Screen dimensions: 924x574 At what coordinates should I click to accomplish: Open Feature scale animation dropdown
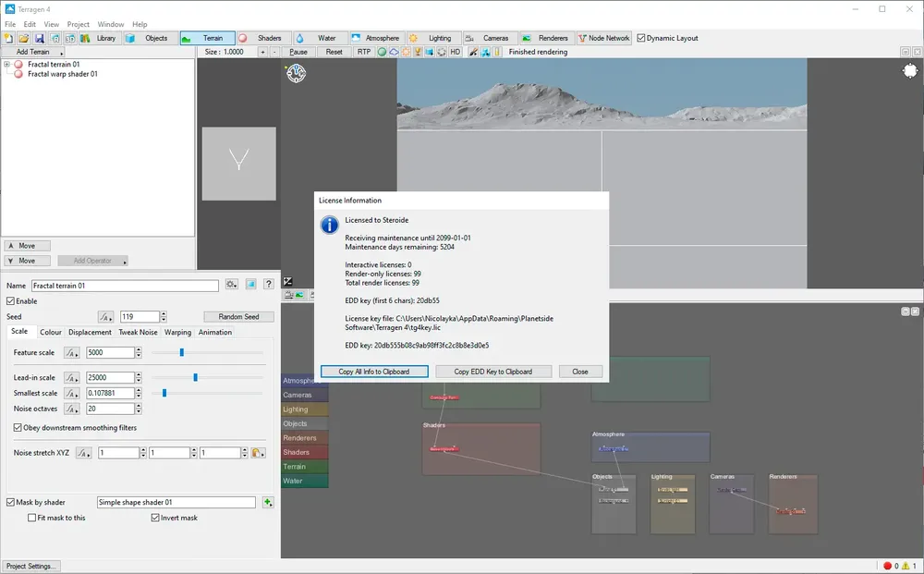point(72,352)
